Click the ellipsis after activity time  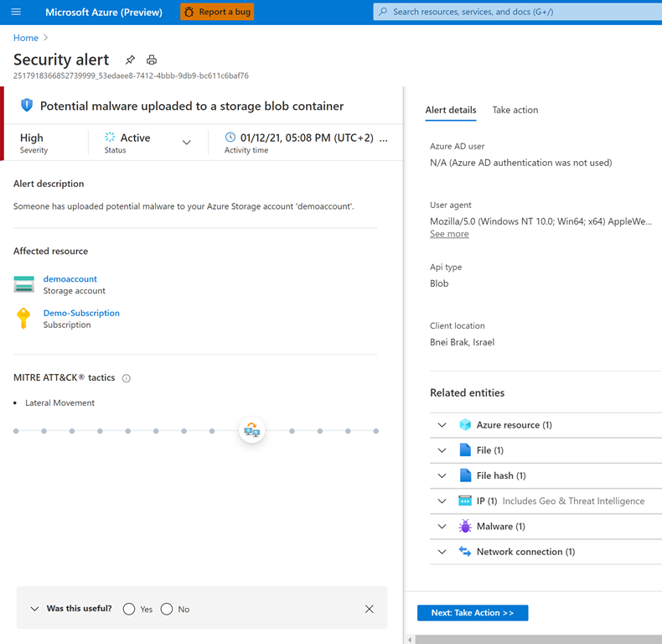tap(383, 138)
